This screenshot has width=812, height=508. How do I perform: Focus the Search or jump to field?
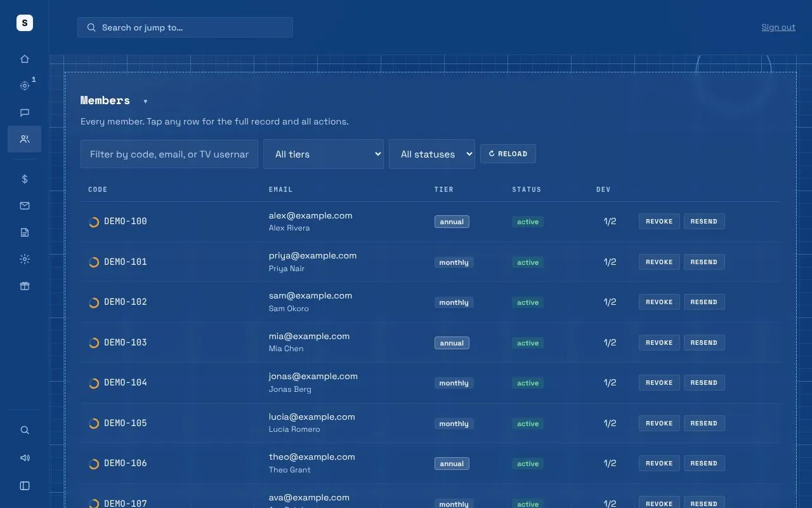tap(185, 27)
